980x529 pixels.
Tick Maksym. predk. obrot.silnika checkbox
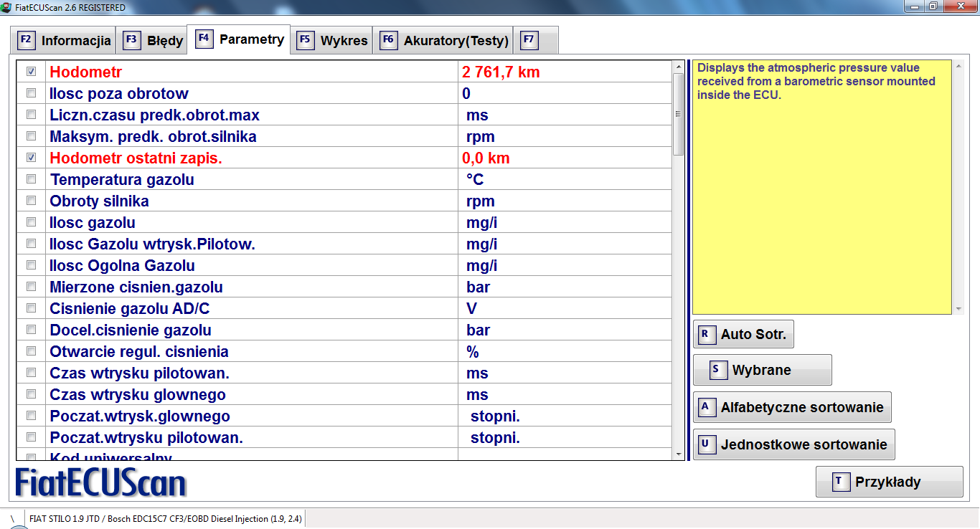[x=31, y=136]
